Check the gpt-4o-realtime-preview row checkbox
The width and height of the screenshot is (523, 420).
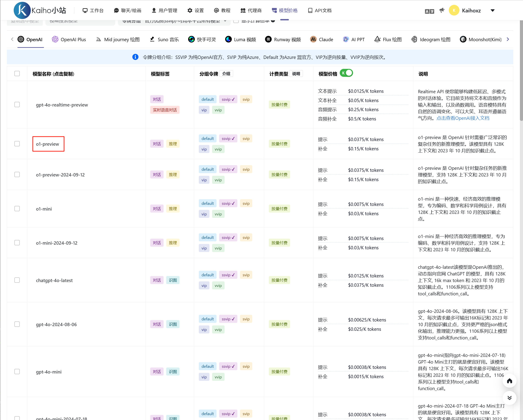click(x=17, y=105)
